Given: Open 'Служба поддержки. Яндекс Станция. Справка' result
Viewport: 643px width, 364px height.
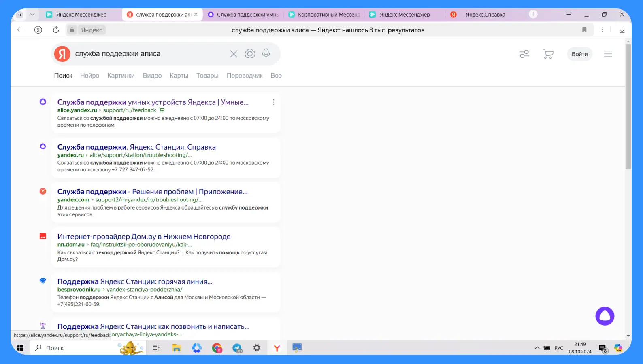Looking at the screenshot, I should [x=136, y=147].
